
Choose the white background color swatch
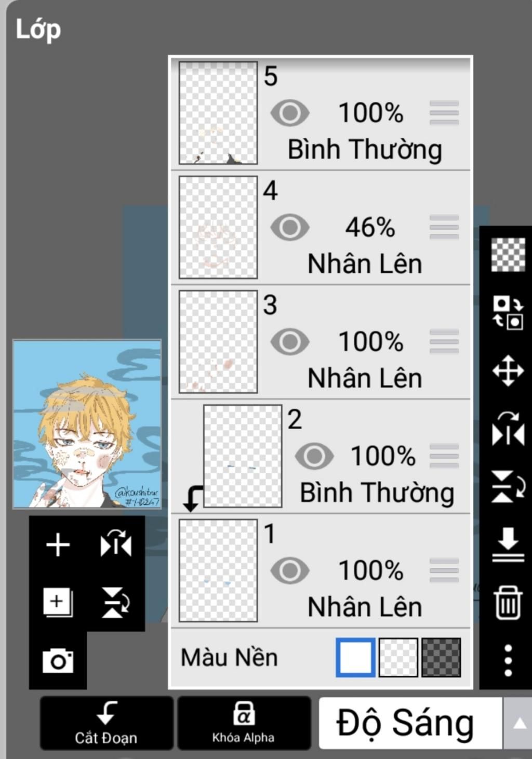click(355, 658)
